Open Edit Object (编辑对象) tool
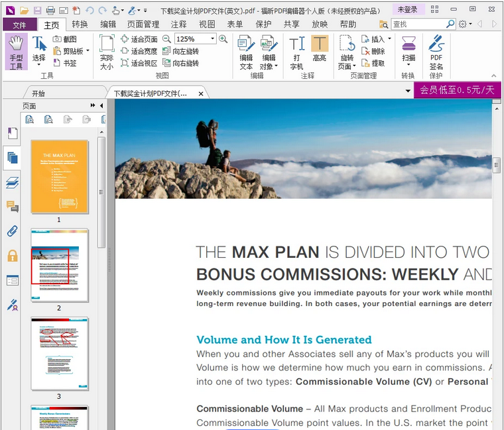The image size is (504, 430). (x=269, y=52)
